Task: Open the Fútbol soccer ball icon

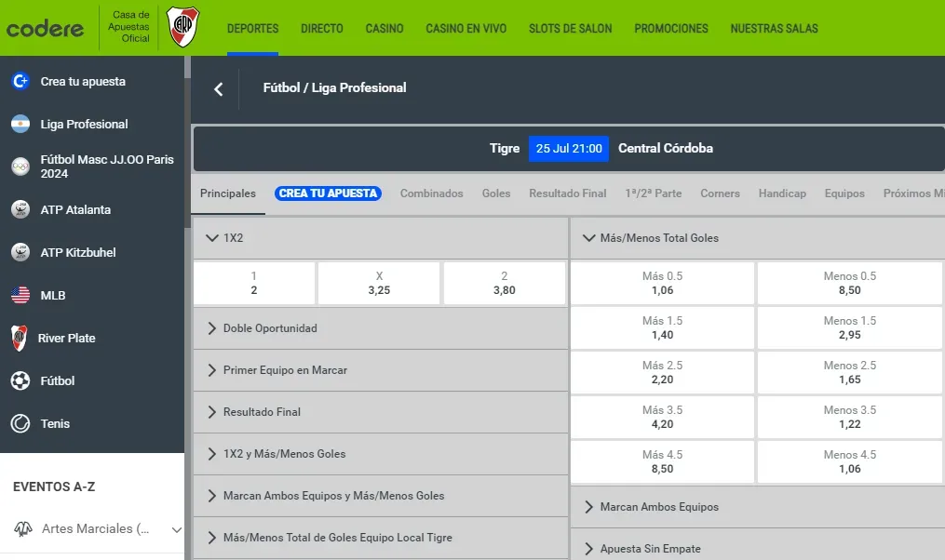Action: pyautogui.click(x=20, y=381)
